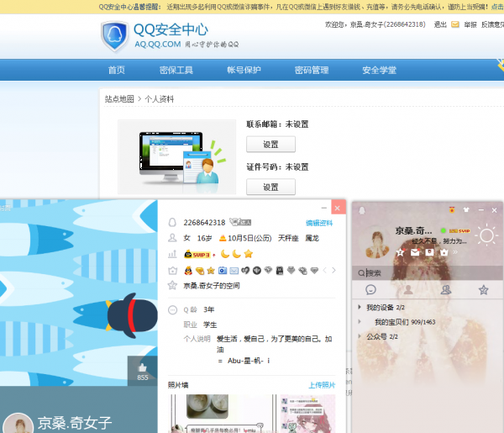The image size is (504, 433).
Task: Click the sun weather icon in QQ panel
Action: pos(486,235)
